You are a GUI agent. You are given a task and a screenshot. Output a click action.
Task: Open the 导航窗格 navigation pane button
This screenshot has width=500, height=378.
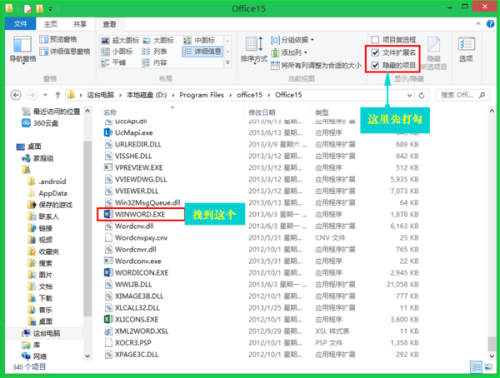coord(23,50)
